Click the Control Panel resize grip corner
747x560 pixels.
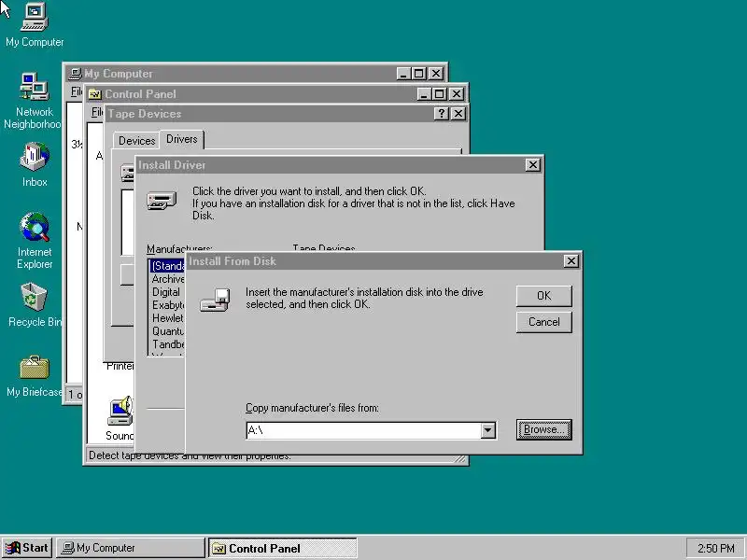460,458
